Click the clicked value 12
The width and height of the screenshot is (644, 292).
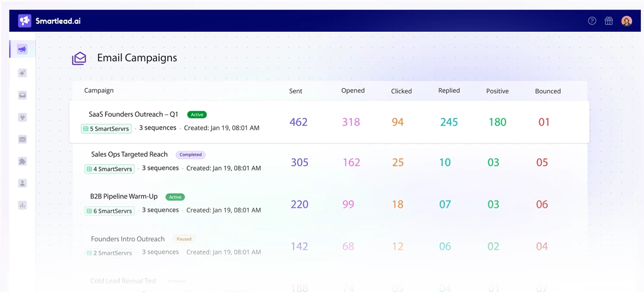397,247
